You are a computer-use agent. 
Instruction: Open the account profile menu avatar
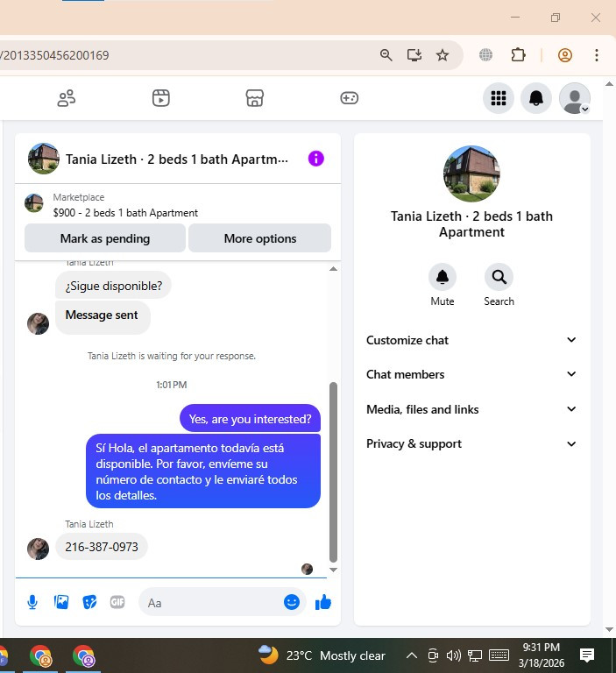(x=574, y=98)
